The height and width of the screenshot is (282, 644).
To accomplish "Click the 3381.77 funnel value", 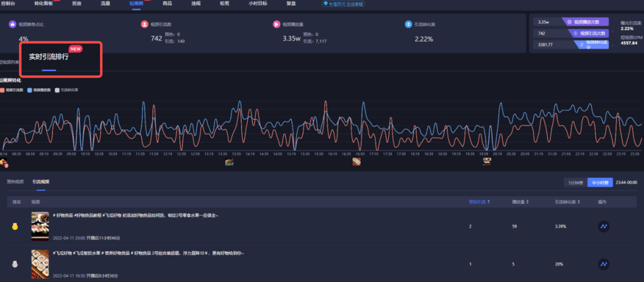I will (546, 45).
